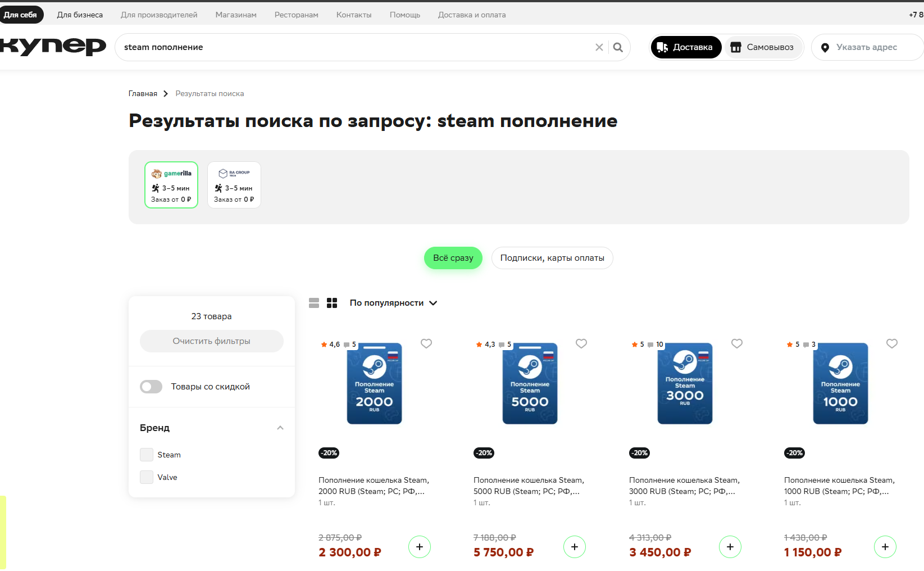
Task: Open Пополнение кошелька Steam, 1000 RUB title
Action: (840, 486)
